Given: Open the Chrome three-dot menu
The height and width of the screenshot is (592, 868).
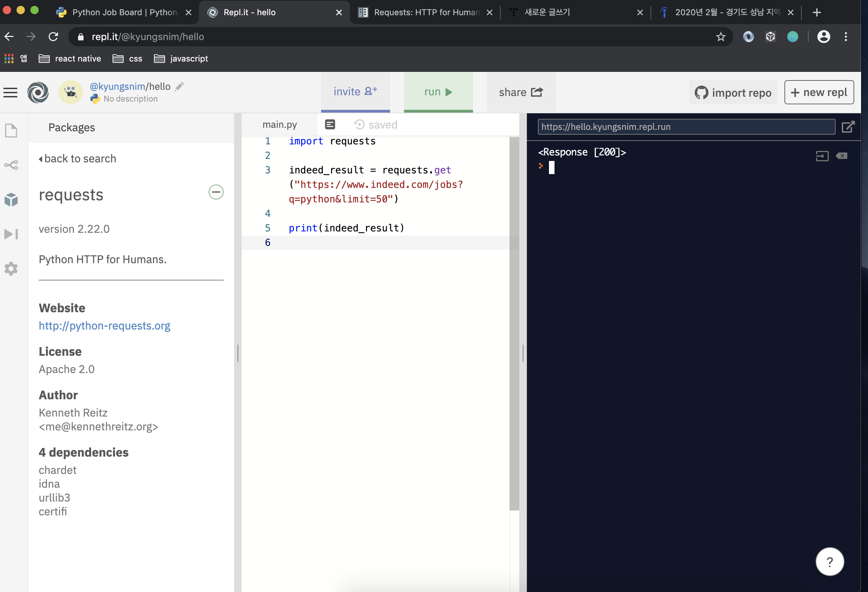Looking at the screenshot, I should click(846, 37).
